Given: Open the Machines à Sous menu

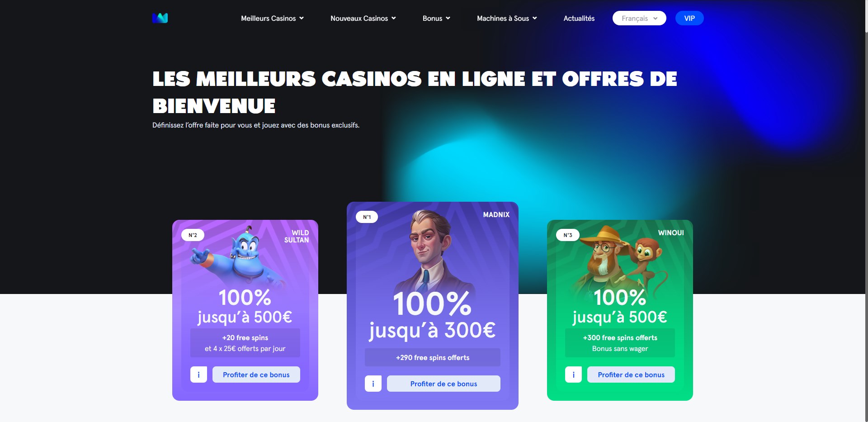Looking at the screenshot, I should pos(507,19).
